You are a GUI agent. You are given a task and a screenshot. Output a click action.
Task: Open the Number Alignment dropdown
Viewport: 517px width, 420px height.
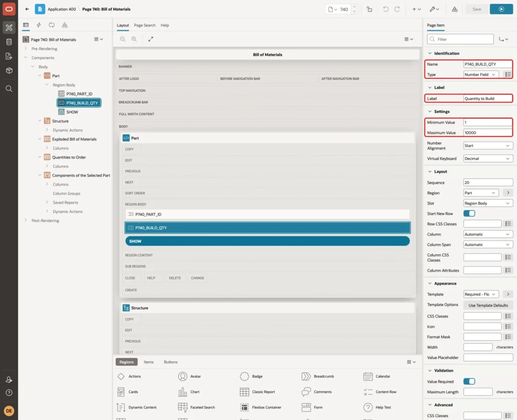coord(488,146)
